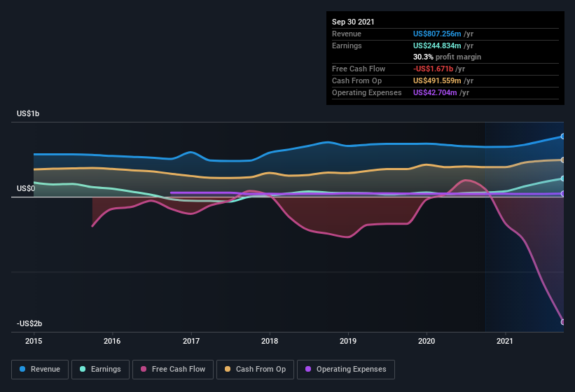575x392 pixels.
Task: Click the 2021 x-axis label
Action: tap(505, 342)
